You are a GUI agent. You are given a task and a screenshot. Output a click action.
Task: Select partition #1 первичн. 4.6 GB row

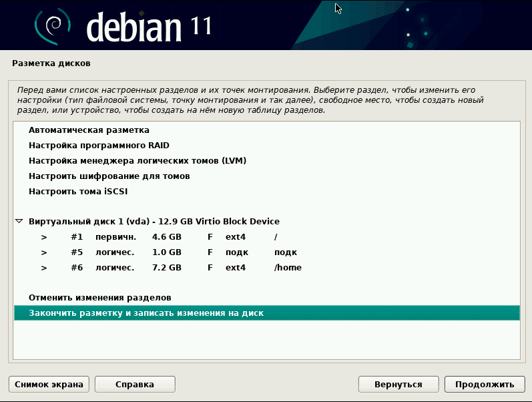pos(267,236)
